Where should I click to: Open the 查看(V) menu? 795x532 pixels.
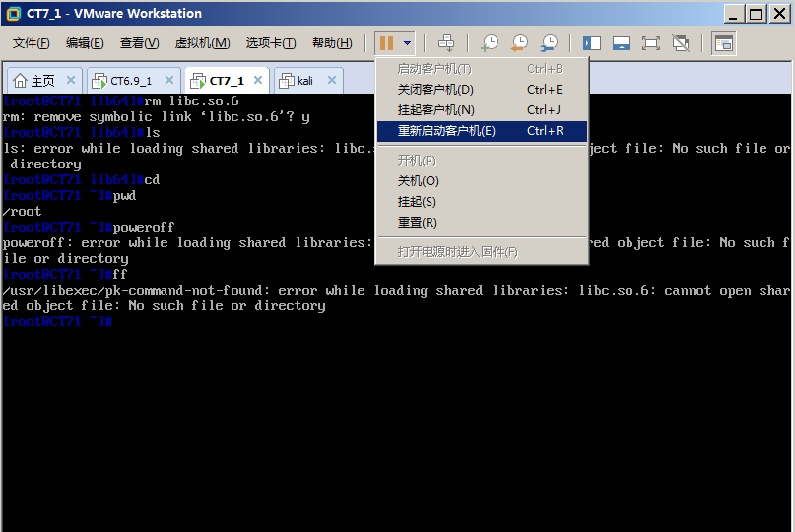(140, 43)
